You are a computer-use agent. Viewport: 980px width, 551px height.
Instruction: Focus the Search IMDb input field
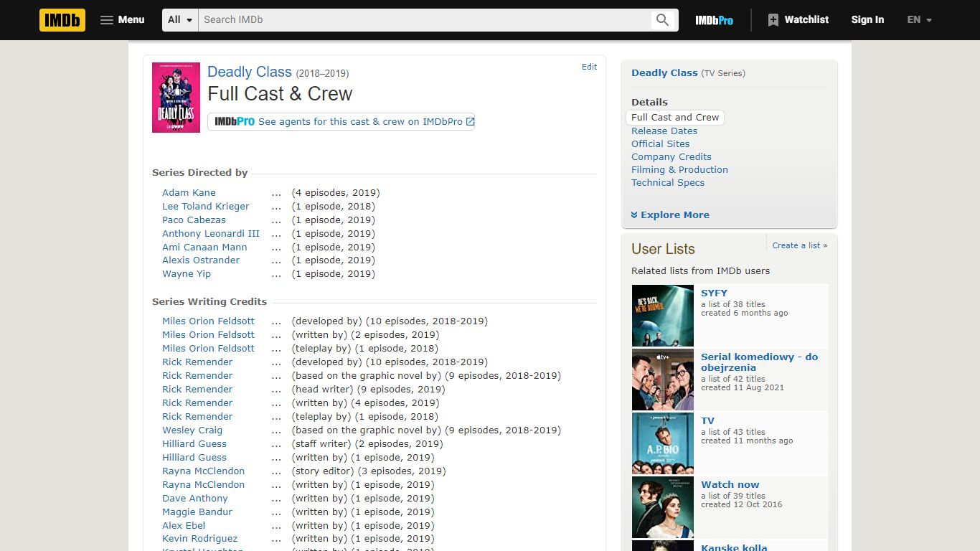424,20
